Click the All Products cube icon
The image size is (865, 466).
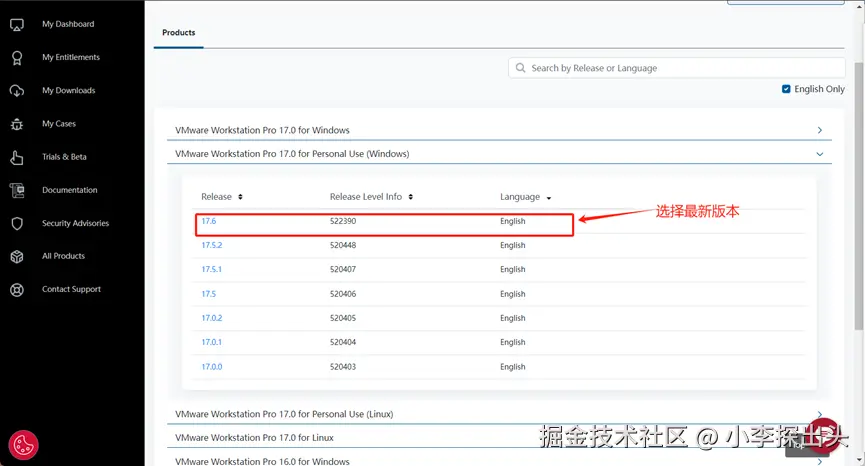click(17, 256)
